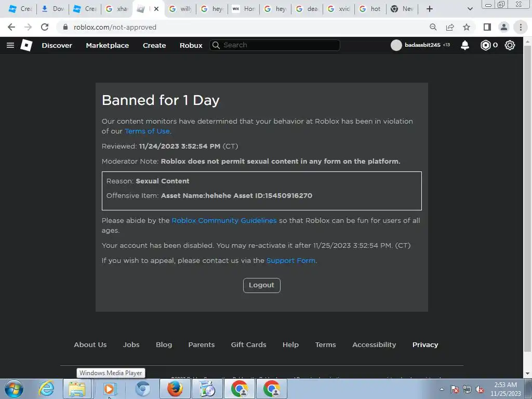
Task: Open the Chrome zoom magnifier icon
Action: point(433,27)
